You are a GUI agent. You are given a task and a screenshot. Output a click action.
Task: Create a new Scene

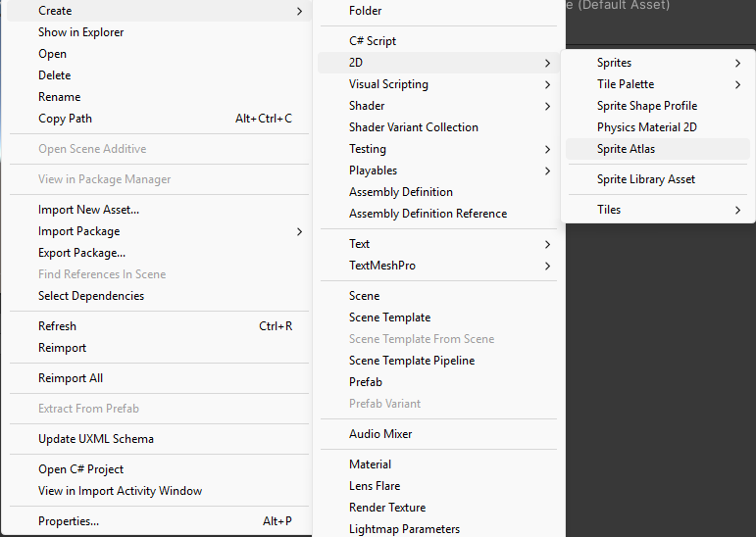[x=438, y=296]
